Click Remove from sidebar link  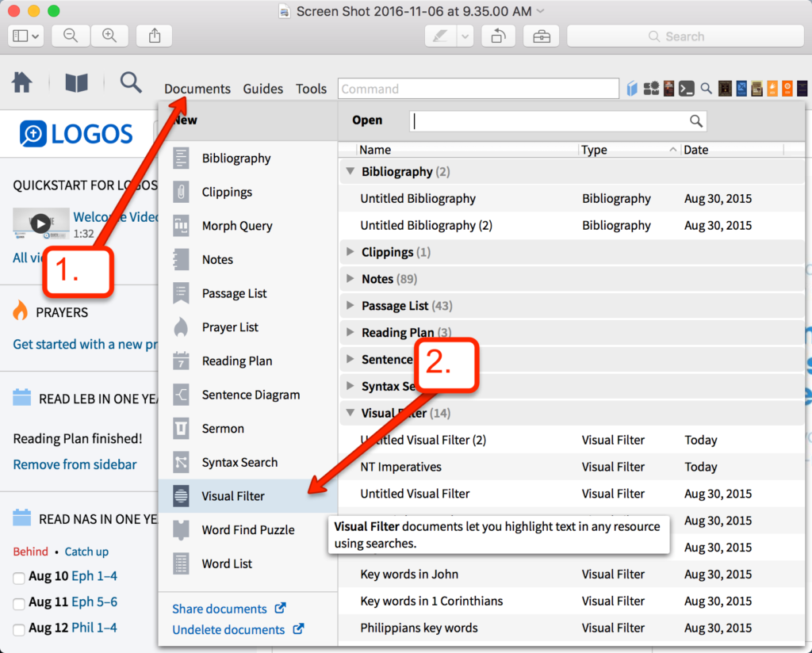coord(75,464)
